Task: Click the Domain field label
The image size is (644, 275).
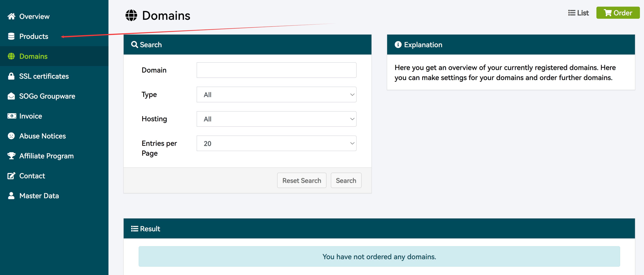Action: click(x=154, y=70)
